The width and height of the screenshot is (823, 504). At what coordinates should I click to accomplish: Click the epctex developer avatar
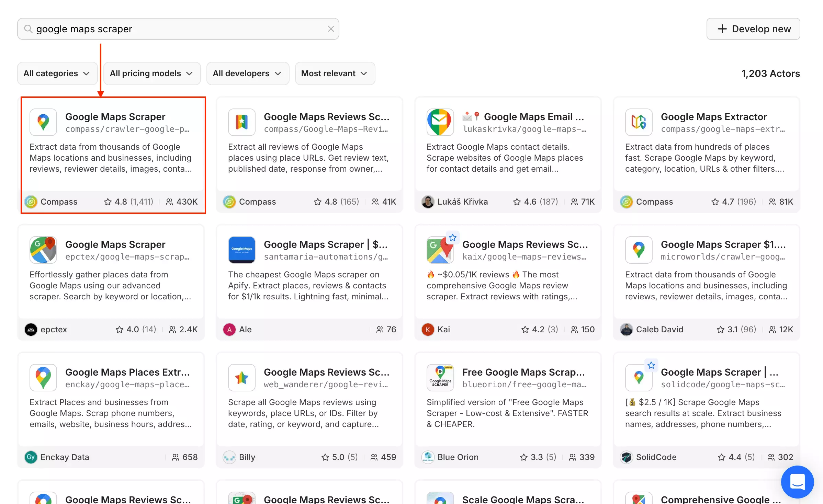(31, 330)
